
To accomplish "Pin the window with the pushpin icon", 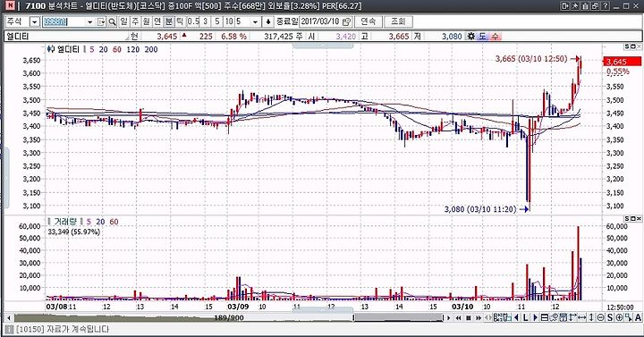I will [x=575, y=5].
